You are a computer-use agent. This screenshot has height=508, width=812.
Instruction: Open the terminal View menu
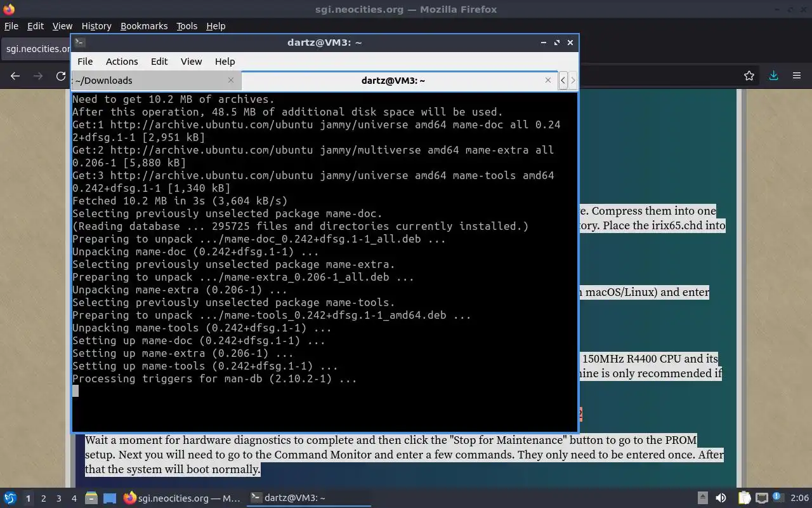coord(191,62)
